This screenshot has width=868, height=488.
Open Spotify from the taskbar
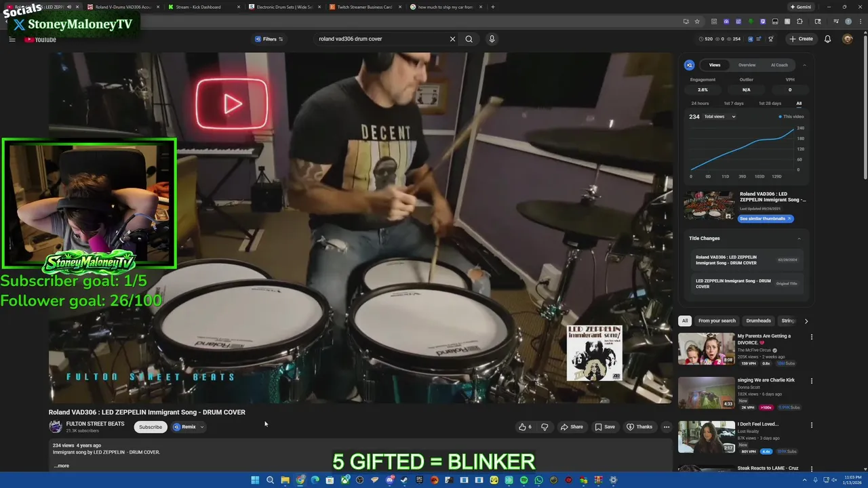[x=524, y=480]
